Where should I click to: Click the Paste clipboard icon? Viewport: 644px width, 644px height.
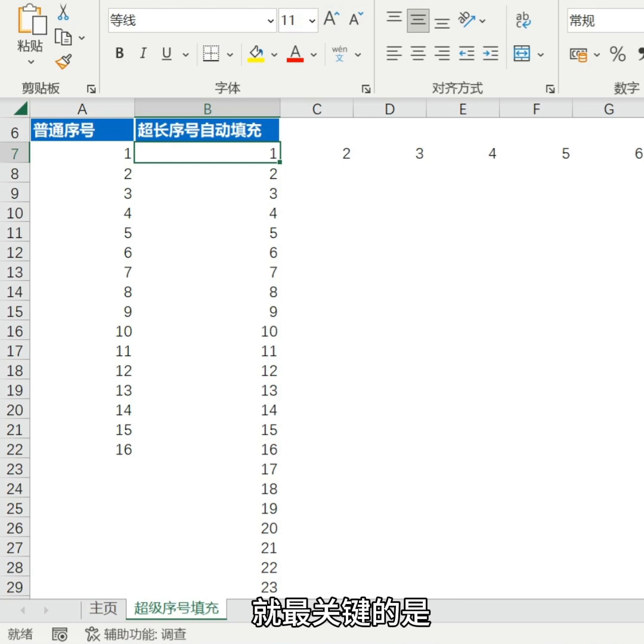(x=32, y=19)
